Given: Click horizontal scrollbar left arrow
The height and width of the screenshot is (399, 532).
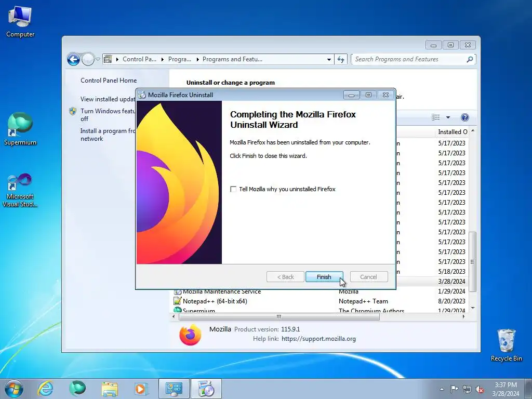Looking at the screenshot, I should [174, 316].
